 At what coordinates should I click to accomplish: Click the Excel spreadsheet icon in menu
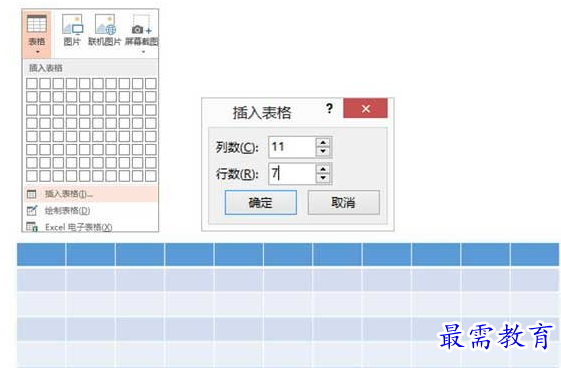point(32,227)
